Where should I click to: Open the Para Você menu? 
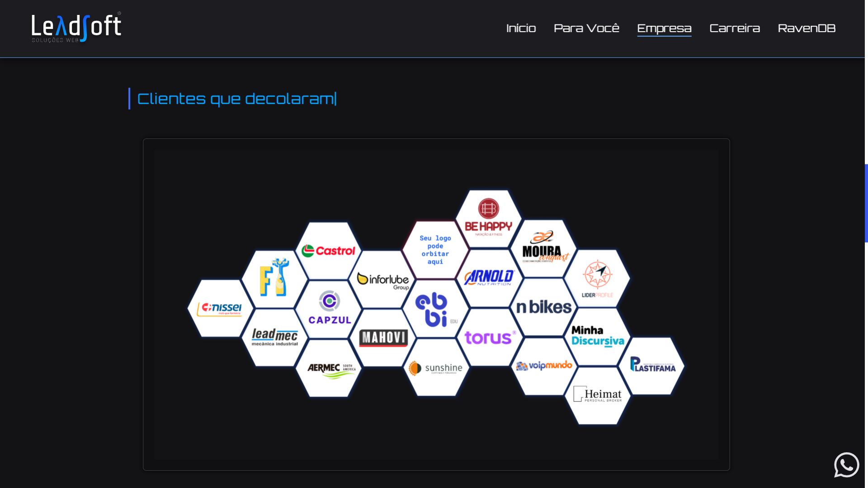click(x=586, y=28)
